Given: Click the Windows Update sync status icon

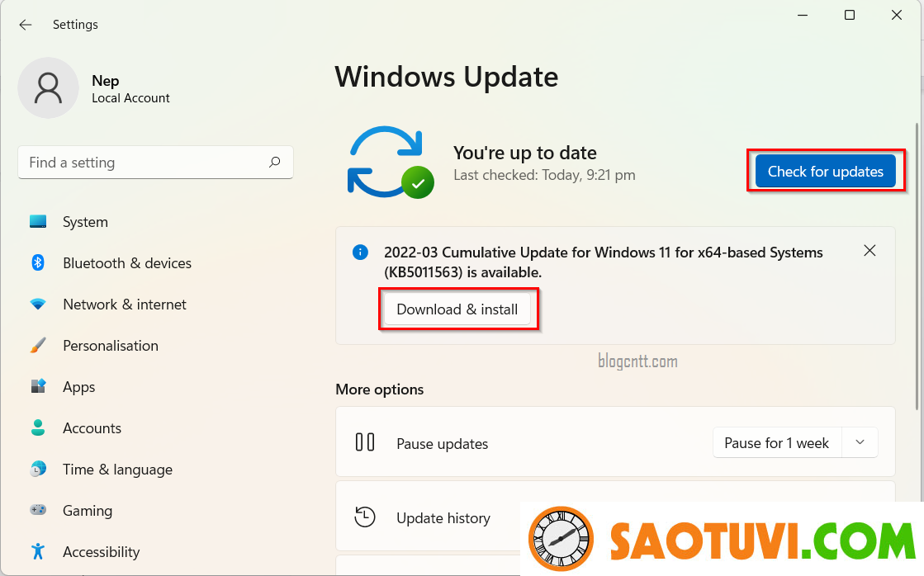Looking at the screenshot, I should tap(390, 162).
